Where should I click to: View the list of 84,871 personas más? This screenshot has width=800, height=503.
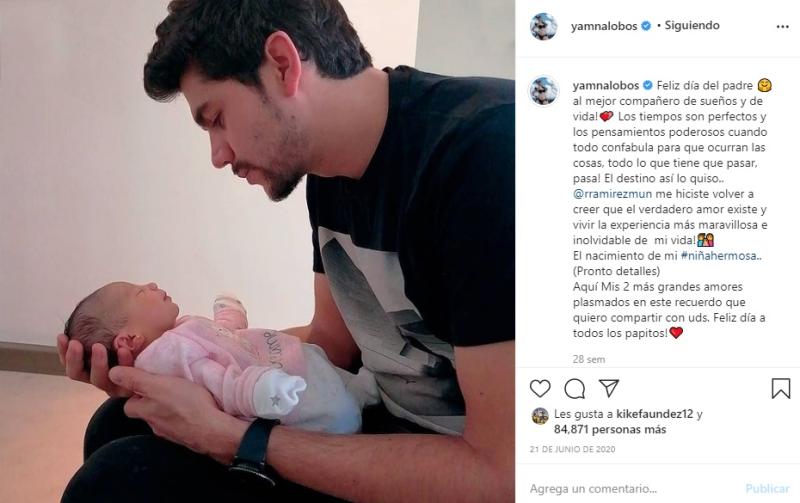(610, 430)
